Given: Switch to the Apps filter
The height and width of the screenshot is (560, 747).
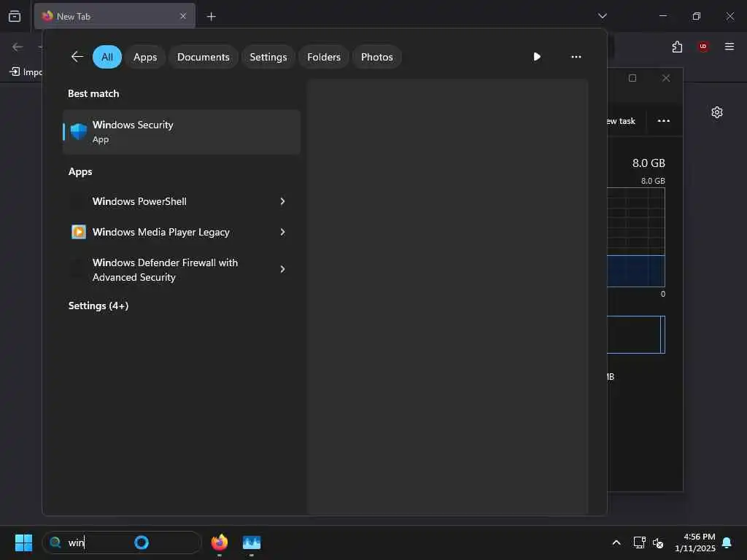Looking at the screenshot, I should click(x=145, y=57).
